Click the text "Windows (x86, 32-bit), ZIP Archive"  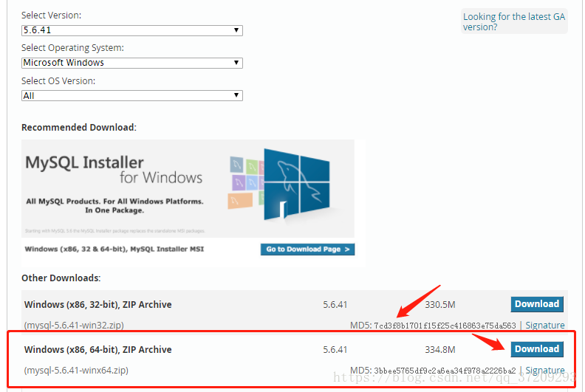point(97,305)
